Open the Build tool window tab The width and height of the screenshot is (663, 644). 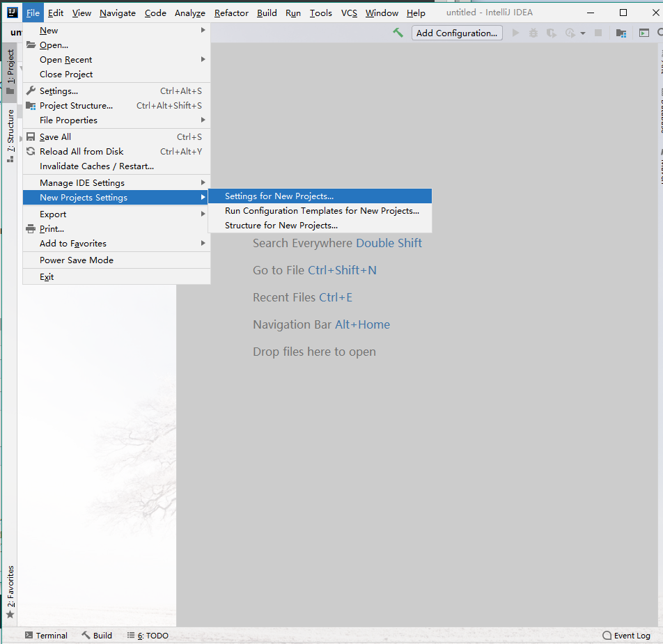[97, 635]
